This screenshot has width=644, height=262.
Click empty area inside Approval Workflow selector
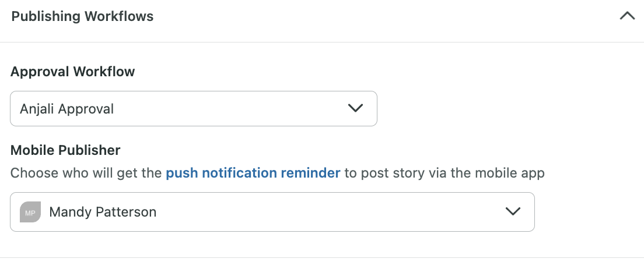[x=230, y=109]
